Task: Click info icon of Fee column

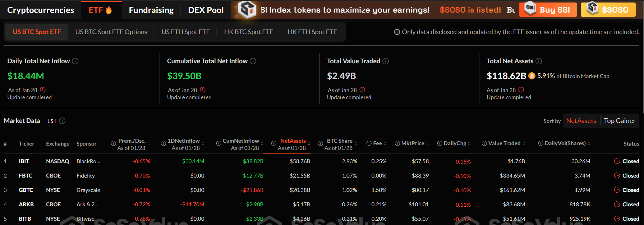Action: tap(369, 143)
